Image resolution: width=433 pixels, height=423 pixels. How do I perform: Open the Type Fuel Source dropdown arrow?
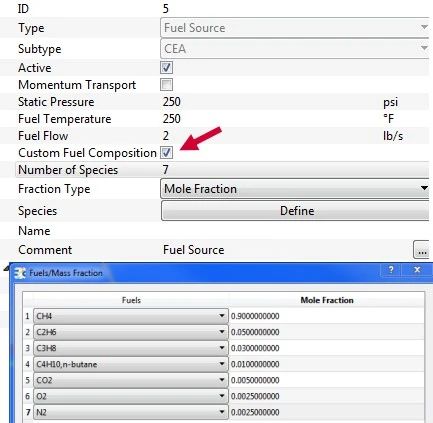tap(424, 27)
